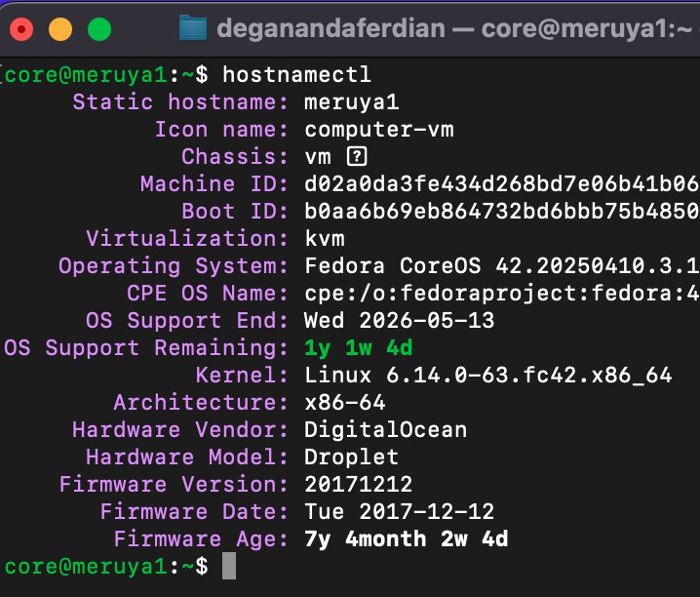Click the Static hostname meruya1 value
This screenshot has width=700, height=597.
pos(351,102)
